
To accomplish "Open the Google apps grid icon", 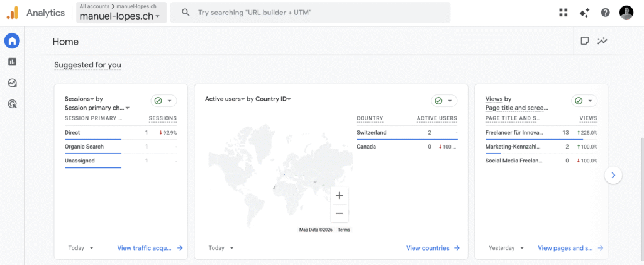I will point(563,13).
